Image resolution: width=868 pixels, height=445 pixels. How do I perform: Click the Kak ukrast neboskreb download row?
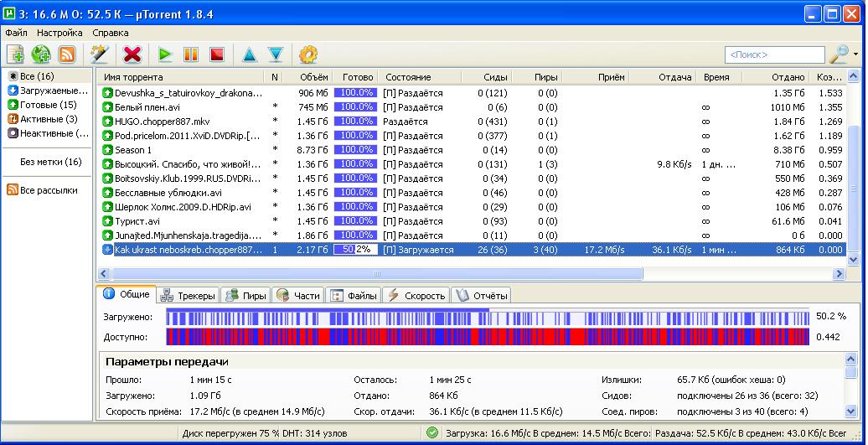[x=473, y=250]
